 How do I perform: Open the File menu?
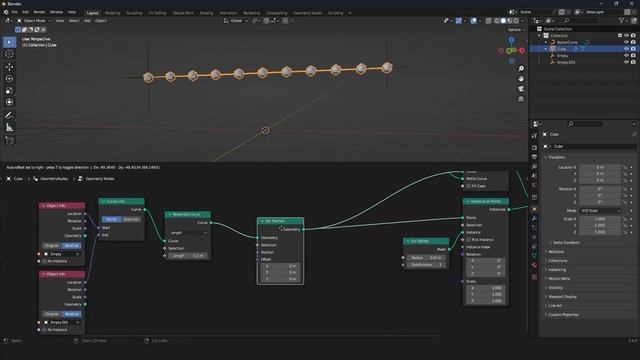pyautogui.click(x=14, y=12)
